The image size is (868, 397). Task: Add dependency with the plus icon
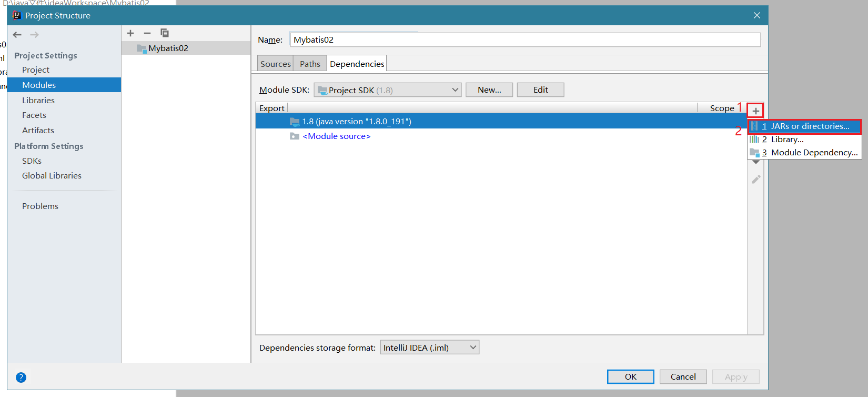pos(755,111)
